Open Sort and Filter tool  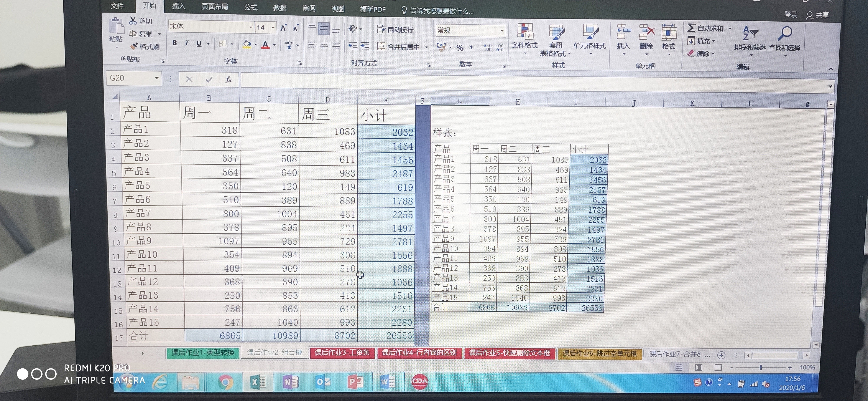750,34
